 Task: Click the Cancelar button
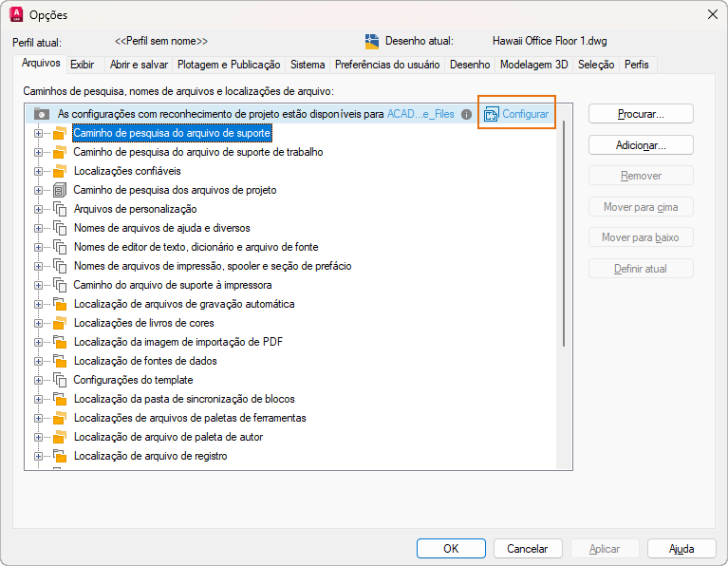point(528,549)
